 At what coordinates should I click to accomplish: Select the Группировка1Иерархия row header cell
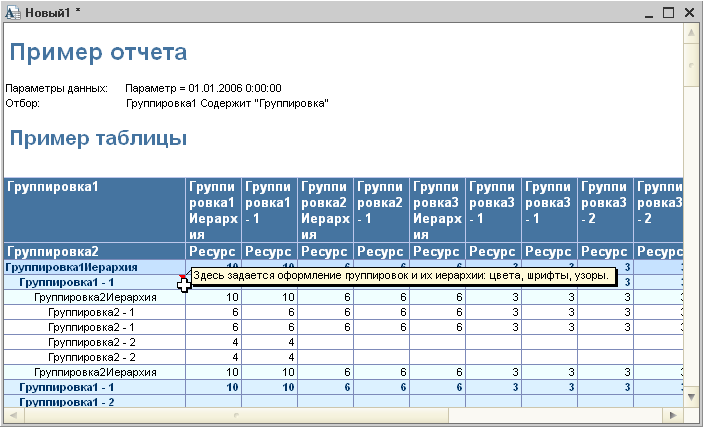point(95,267)
